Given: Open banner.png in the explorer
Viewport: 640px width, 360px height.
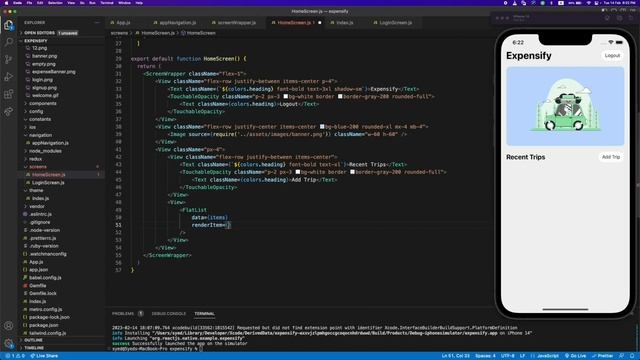Looking at the screenshot, I should [x=44, y=56].
